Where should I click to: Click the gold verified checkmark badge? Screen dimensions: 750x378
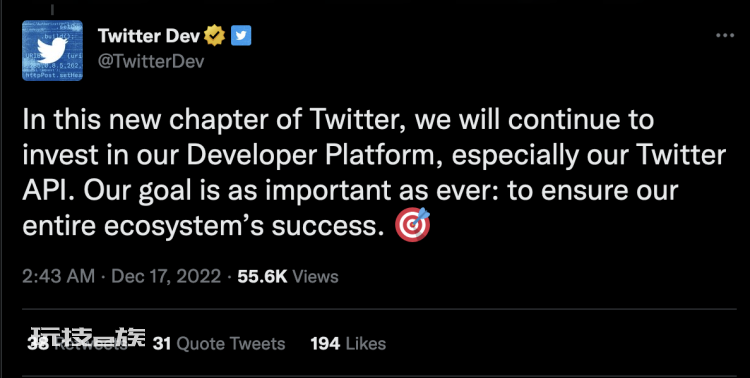(215, 36)
